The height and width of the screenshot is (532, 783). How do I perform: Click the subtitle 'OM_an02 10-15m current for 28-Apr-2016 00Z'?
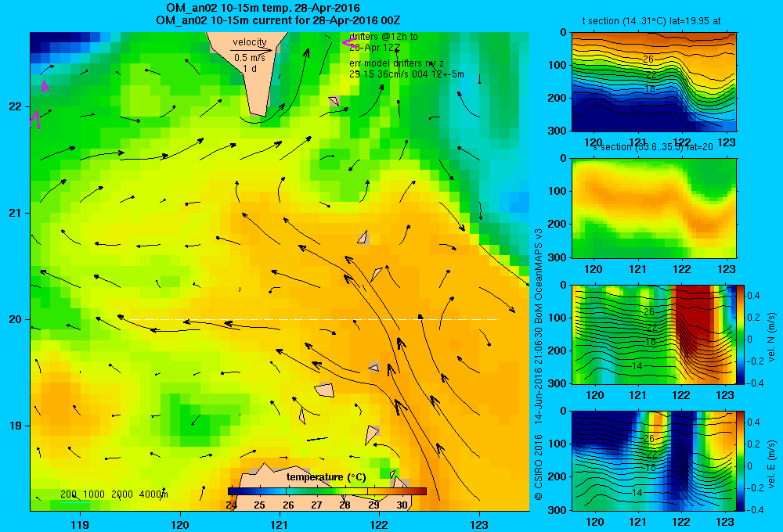coord(278,20)
